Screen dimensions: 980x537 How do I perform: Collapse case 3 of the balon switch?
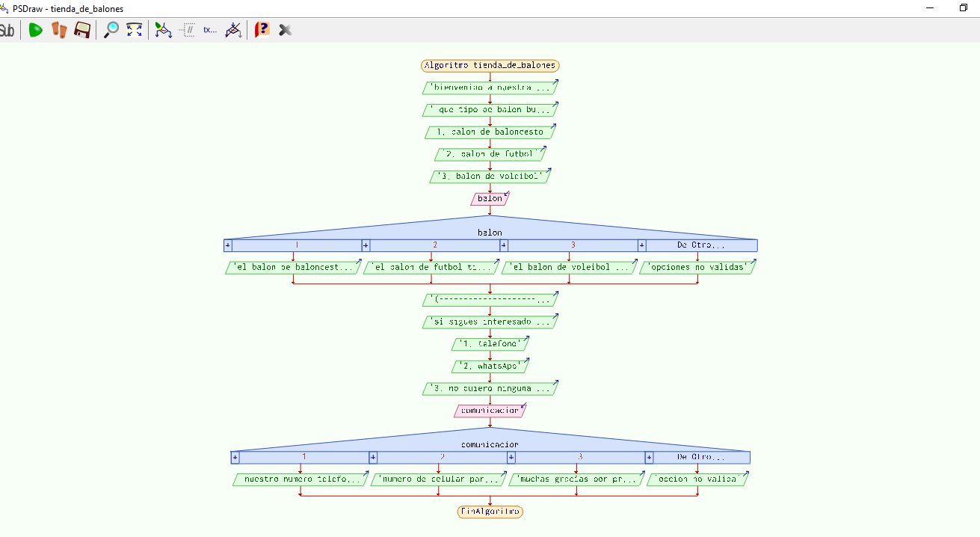coord(504,245)
